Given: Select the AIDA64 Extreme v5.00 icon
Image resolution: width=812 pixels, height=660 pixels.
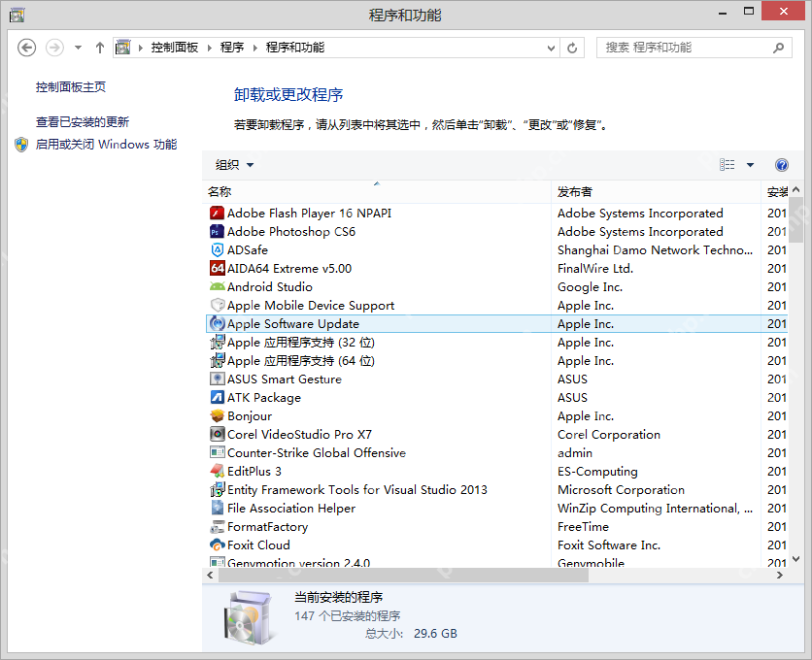Looking at the screenshot, I should point(218,268).
